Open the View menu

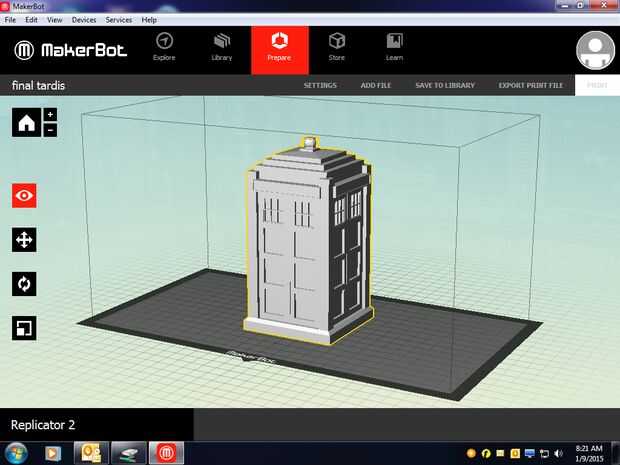55,20
